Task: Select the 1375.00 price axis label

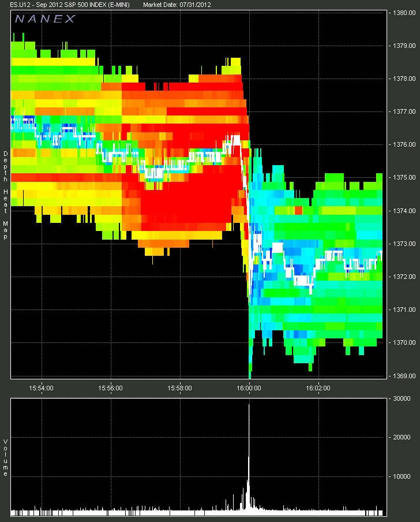Action: click(x=404, y=178)
